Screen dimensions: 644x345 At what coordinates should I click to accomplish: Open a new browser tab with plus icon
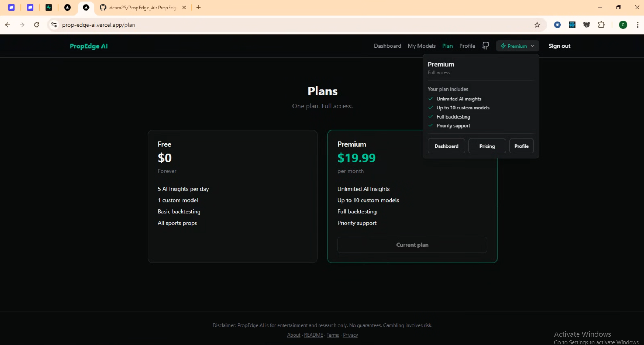(x=199, y=8)
